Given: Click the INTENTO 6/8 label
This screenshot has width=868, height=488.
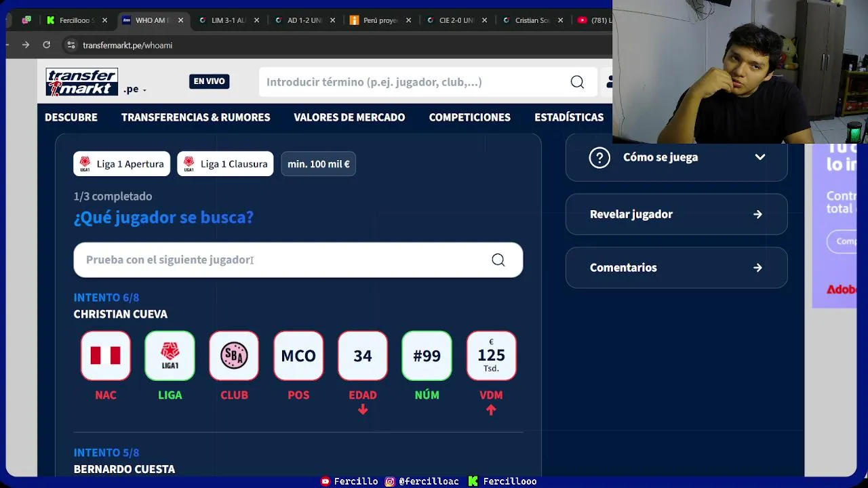Looking at the screenshot, I should click(x=106, y=298).
